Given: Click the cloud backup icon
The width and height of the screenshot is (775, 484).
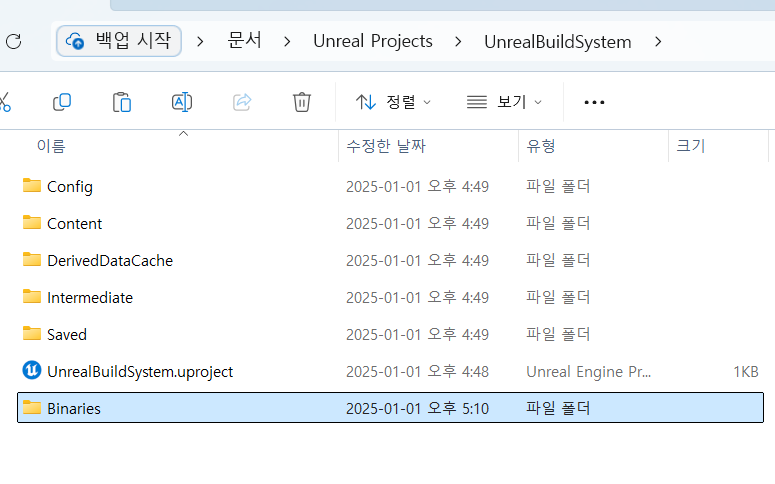Looking at the screenshot, I should coord(75,41).
